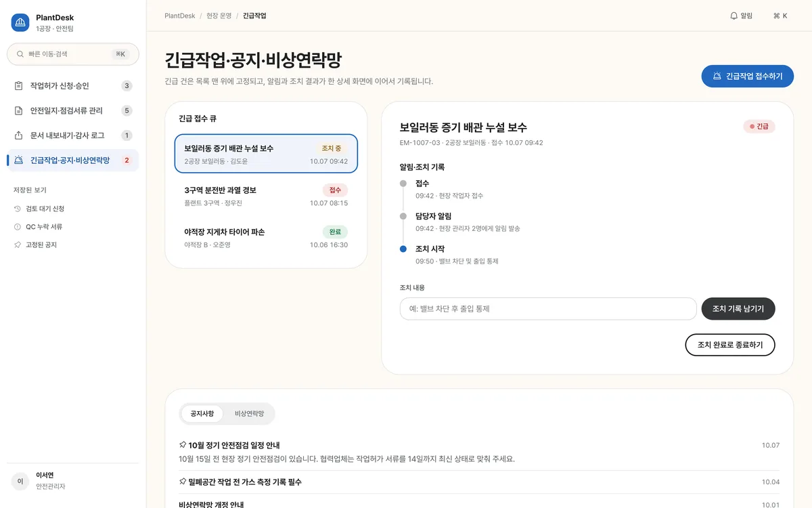
Task: Click the 긴급 tag in detail panel
Action: coord(759,127)
